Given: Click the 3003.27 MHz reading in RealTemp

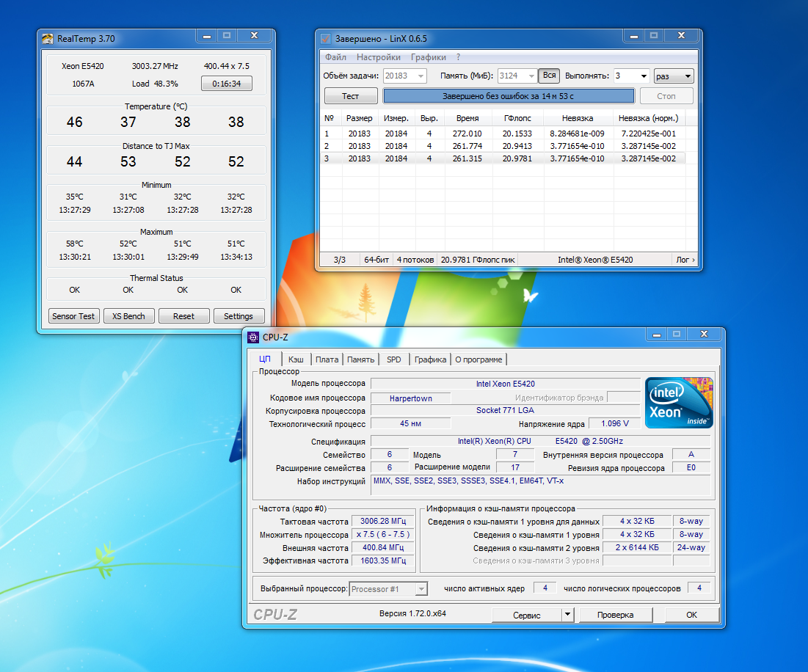Looking at the screenshot, I should 155,66.
